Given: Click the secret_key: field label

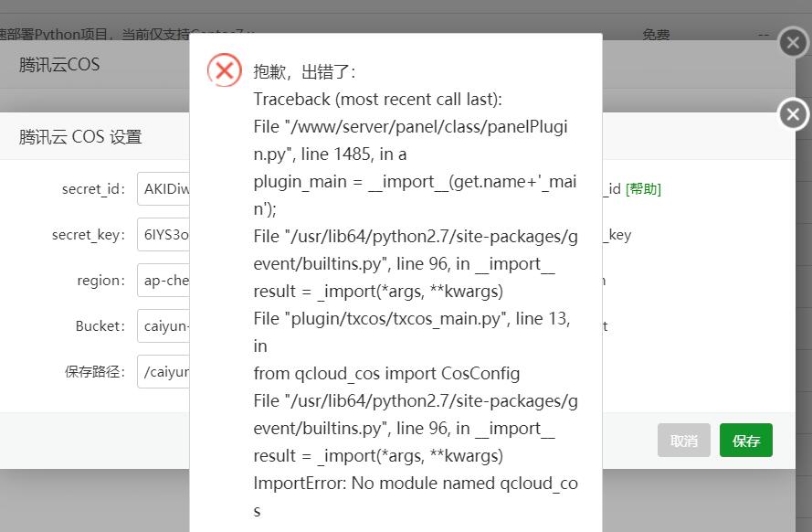Looking at the screenshot, I should (89, 235).
